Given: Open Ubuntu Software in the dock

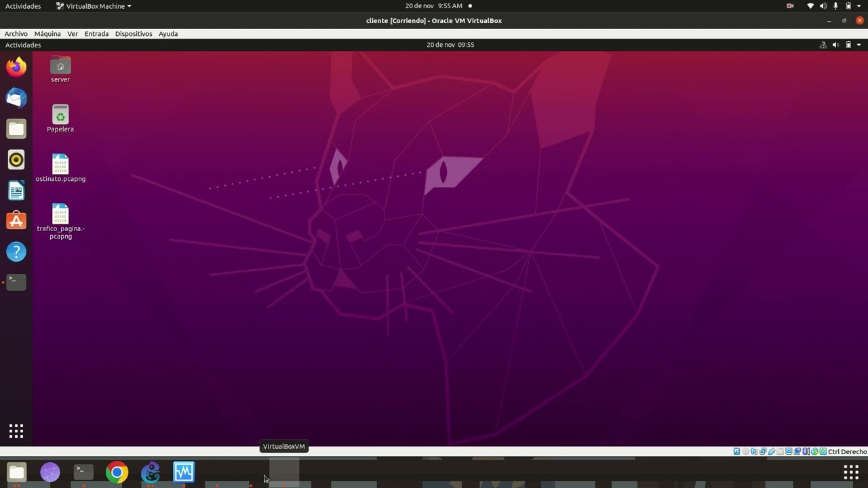Looking at the screenshot, I should [16, 221].
